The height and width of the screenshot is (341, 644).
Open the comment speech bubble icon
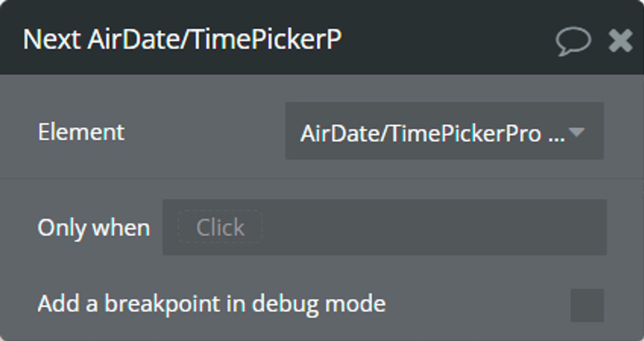coord(573,41)
